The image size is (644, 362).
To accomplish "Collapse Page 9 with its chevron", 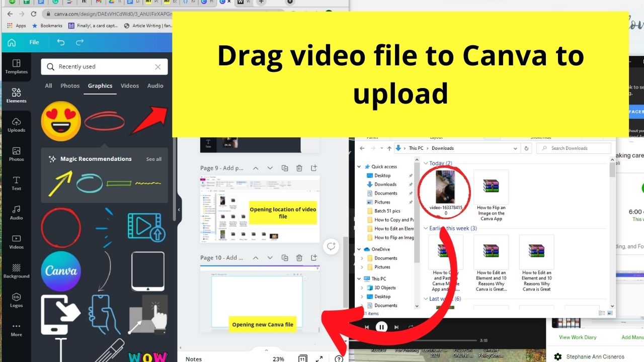I will 256,167.
